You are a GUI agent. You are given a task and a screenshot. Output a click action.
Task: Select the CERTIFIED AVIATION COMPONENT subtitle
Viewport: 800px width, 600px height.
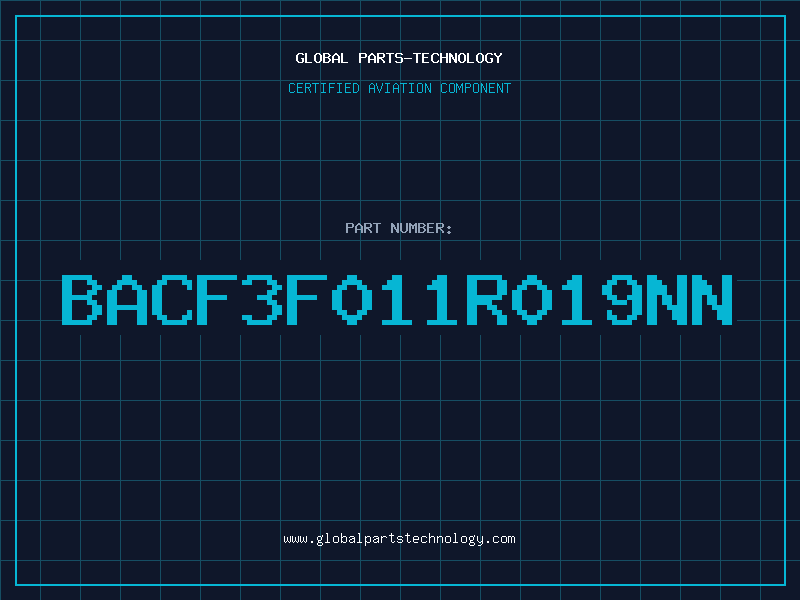coord(399,88)
